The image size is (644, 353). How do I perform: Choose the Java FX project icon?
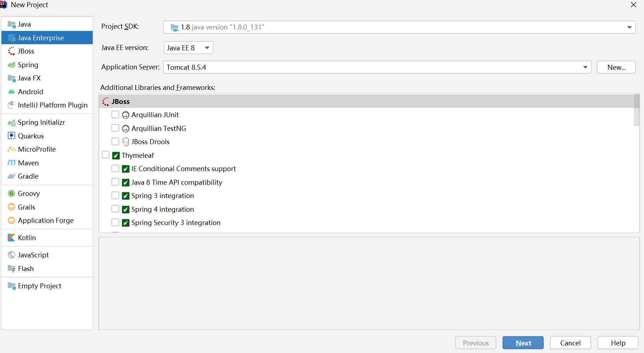[11, 78]
